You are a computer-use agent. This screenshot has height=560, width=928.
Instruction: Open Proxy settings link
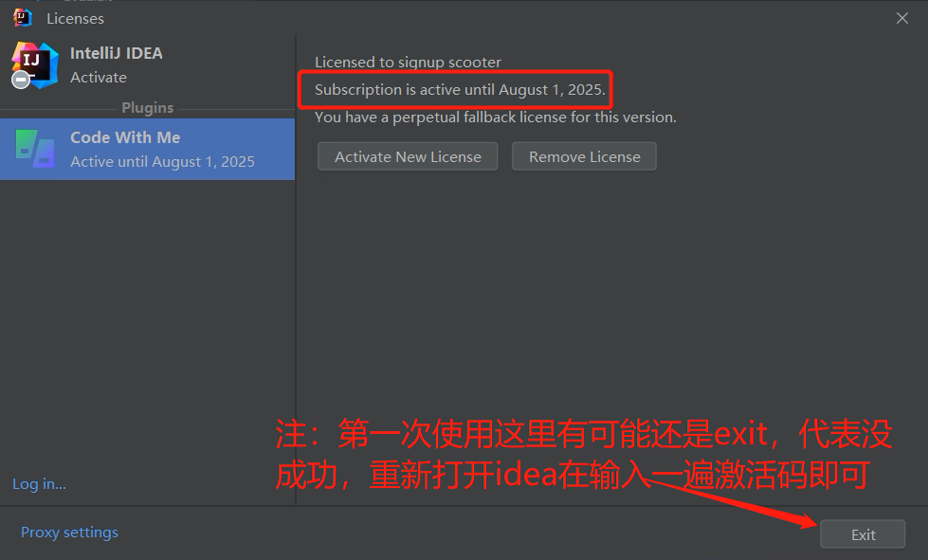click(69, 533)
